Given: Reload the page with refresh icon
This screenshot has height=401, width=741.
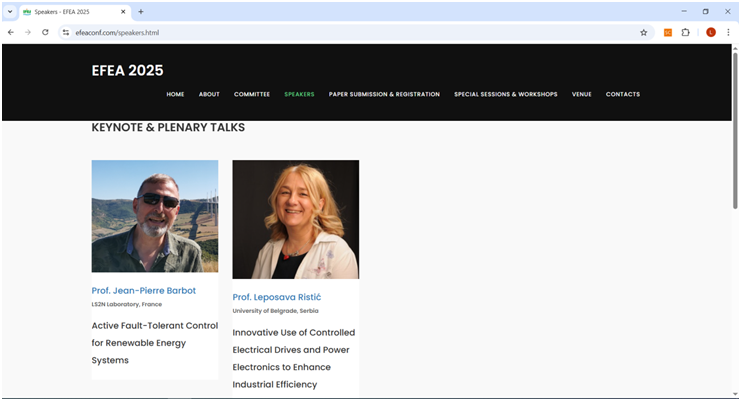Looking at the screenshot, I should click(45, 32).
